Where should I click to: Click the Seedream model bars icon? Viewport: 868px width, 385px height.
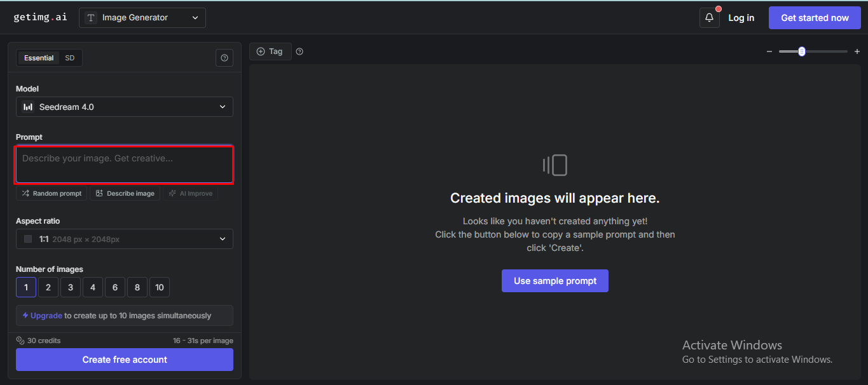tap(28, 107)
